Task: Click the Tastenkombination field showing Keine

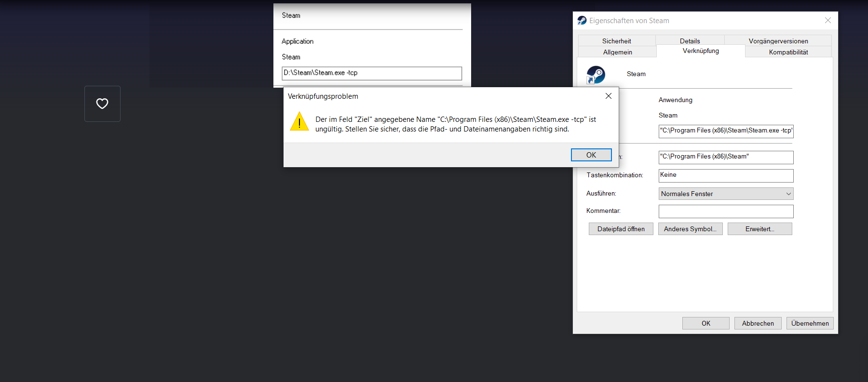Action: [x=726, y=175]
